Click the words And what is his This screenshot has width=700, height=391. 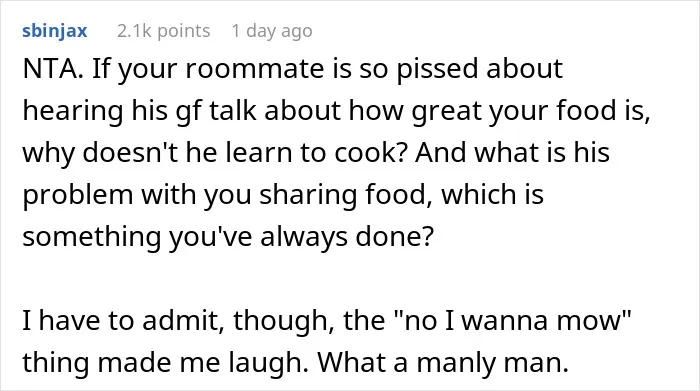512,152
